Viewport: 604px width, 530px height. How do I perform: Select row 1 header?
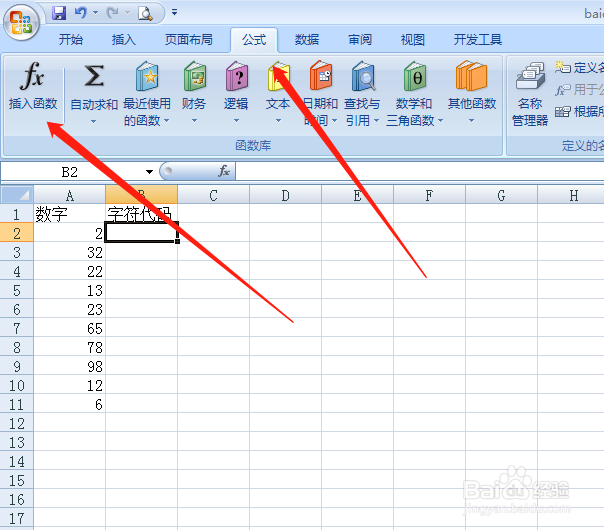(x=17, y=214)
